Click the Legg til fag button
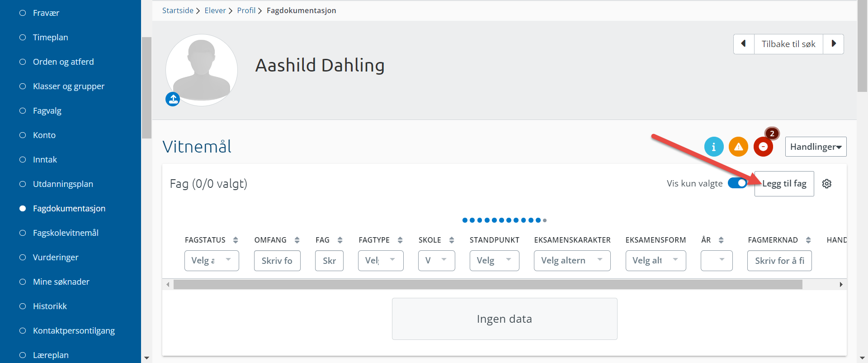 click(784, 184)
